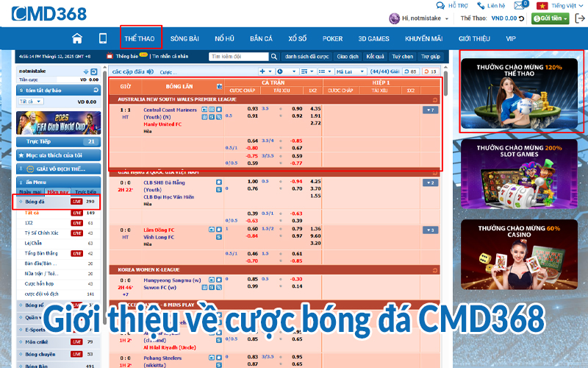Open Liên hệ contact link
Image resolution: width=588 pixels, height=368 pixels.
[x=491, y=6]
